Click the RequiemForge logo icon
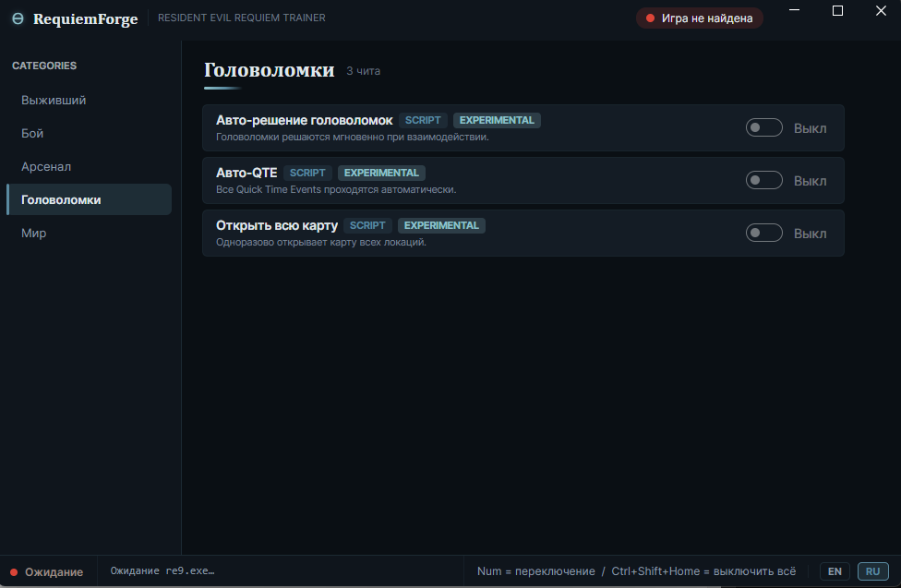The height and width of the screenshot is (588, 901). [18, 18]
